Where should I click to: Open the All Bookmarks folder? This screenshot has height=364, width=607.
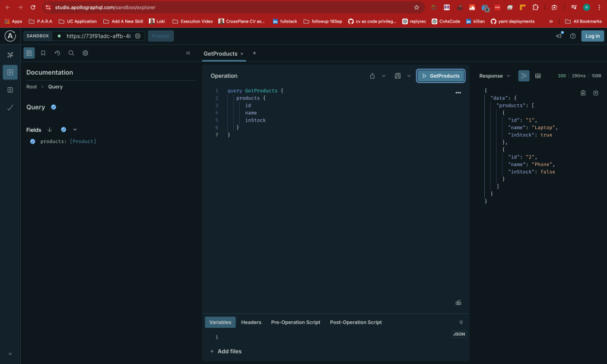[583, 21]
